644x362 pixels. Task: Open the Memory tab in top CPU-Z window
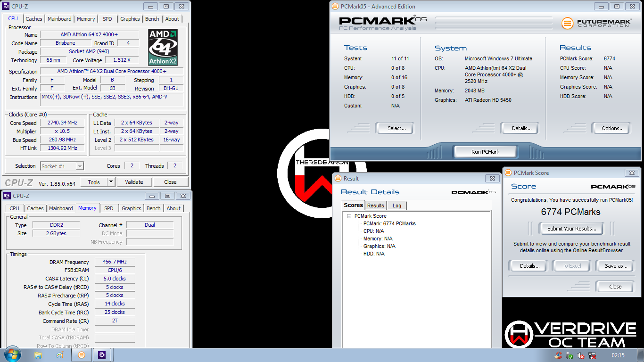point(86,19)
